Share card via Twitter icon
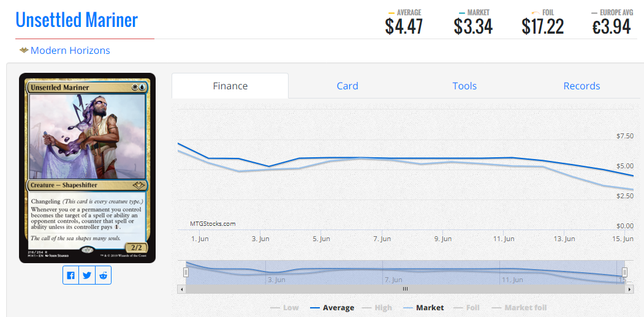The image size is (644, 317). tap(86, 275)
